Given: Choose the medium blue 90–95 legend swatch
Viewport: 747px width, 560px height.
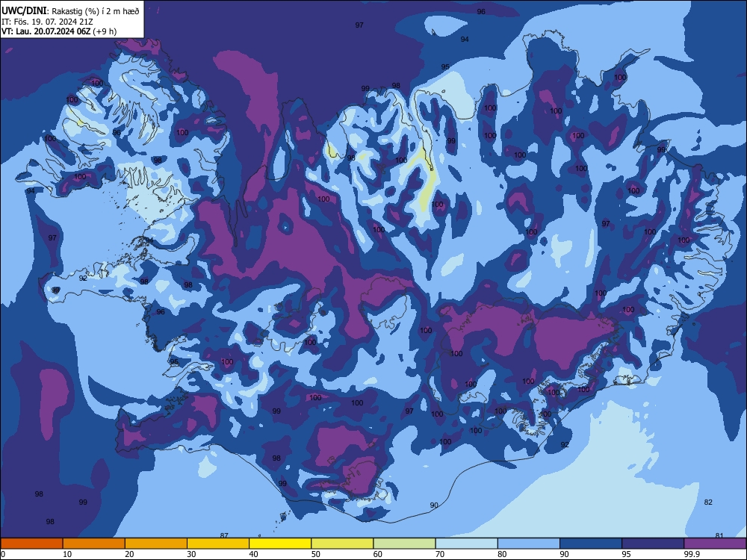Looking at the screenshot, I should [591, 544].
